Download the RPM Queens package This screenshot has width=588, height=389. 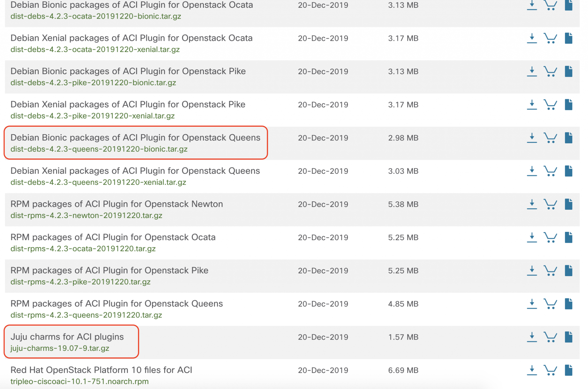[532, 304]
